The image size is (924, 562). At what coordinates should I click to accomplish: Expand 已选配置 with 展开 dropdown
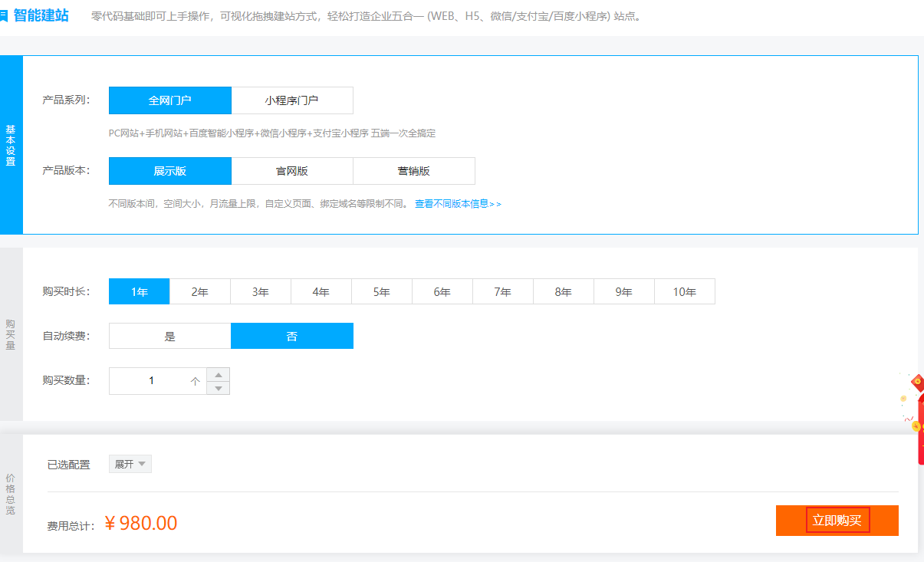point(130,464)
